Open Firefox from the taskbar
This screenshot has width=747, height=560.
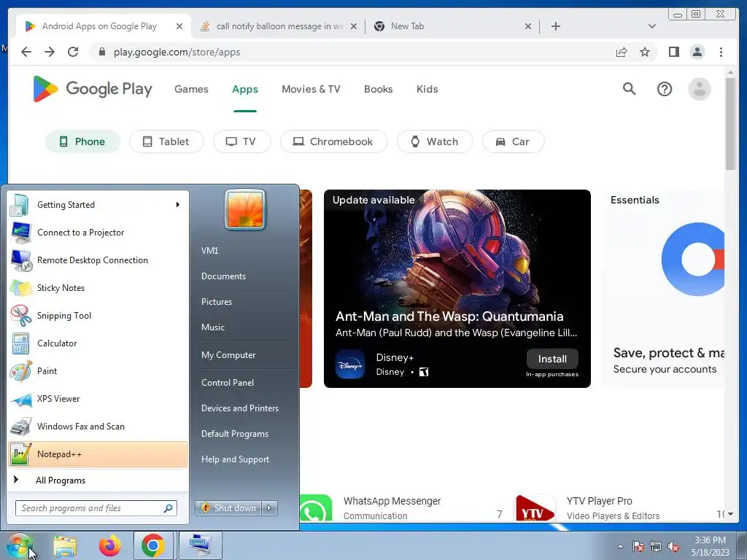point(109,545)
